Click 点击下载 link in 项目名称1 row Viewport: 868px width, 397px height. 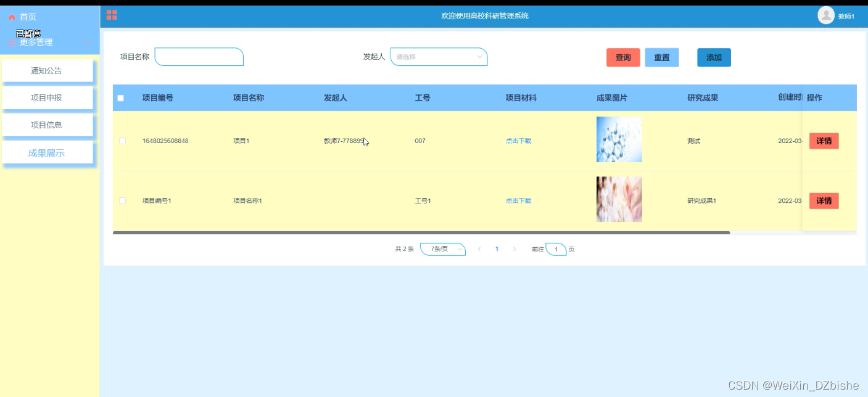(518, 200)
